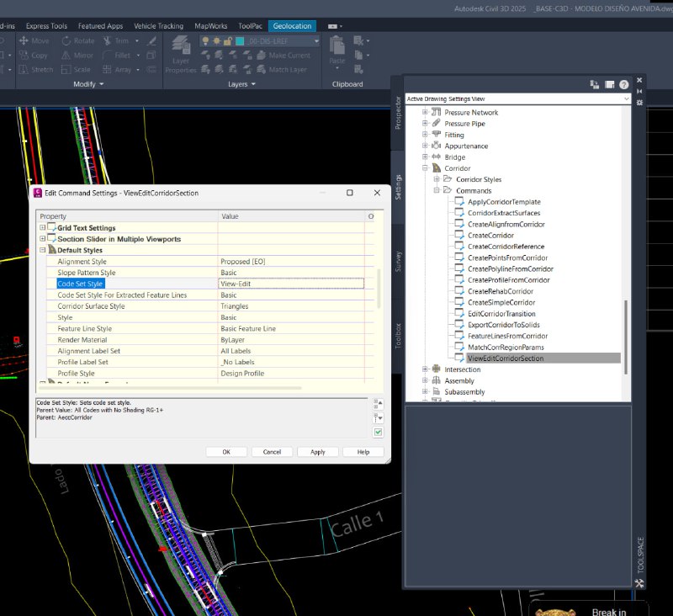Toggle layer on/off lightbulb icon

click(205, 41)
